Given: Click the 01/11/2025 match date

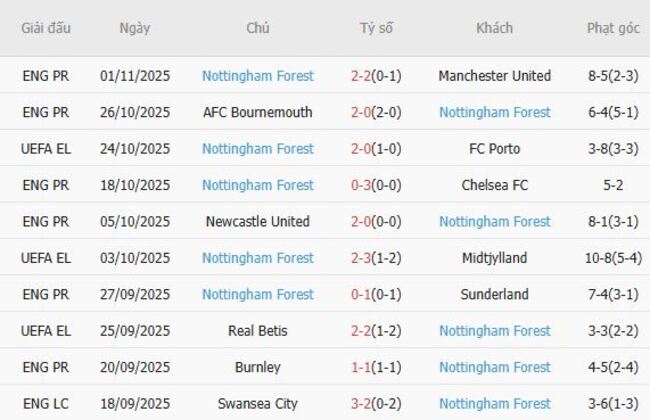Looking at the screenshot, I should pos(135,76).
